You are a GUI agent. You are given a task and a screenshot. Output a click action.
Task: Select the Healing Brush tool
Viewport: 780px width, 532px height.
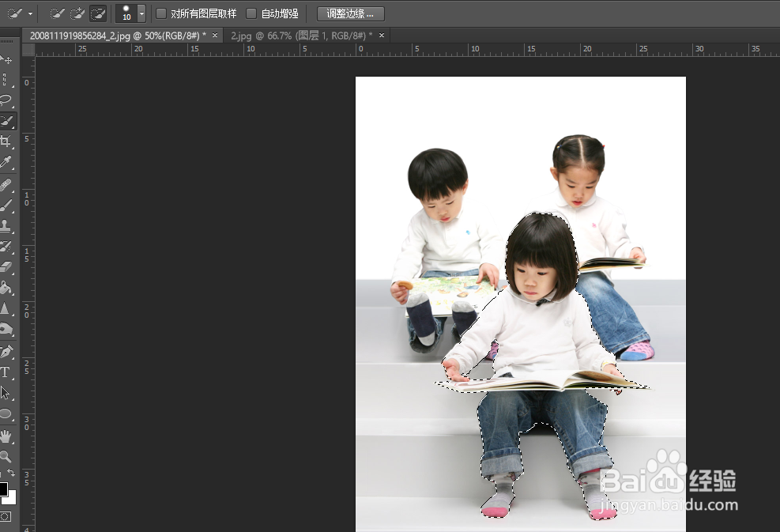pyautogui.click(x=6, y=185)
